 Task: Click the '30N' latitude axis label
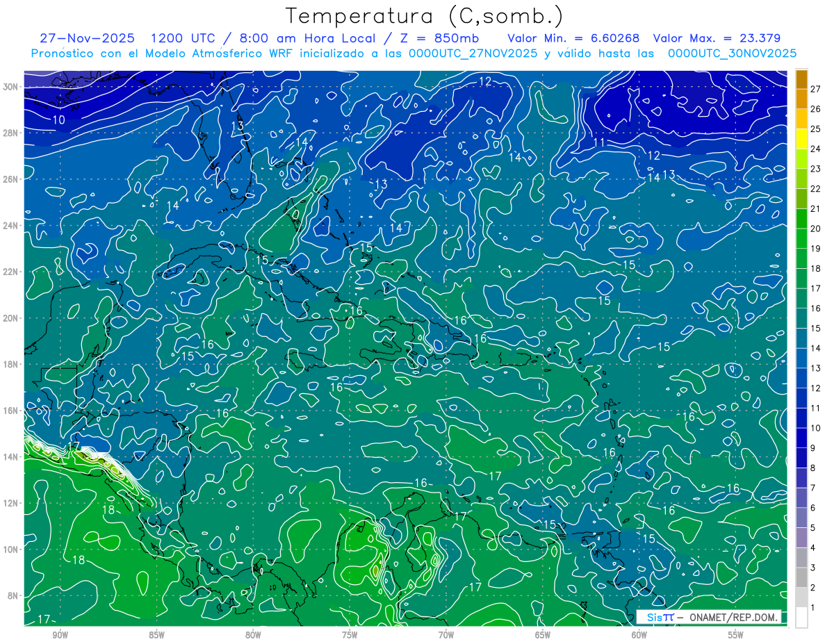11,87
